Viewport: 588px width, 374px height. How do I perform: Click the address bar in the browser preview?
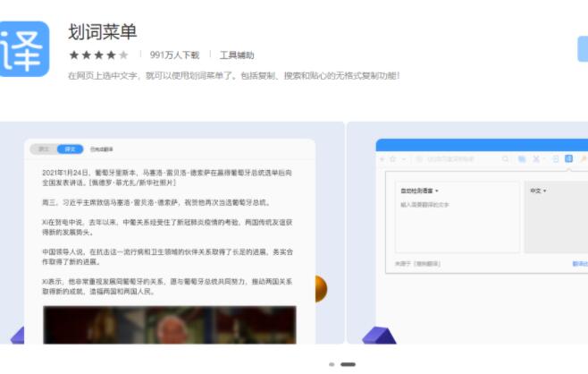(x=450, y=159)
